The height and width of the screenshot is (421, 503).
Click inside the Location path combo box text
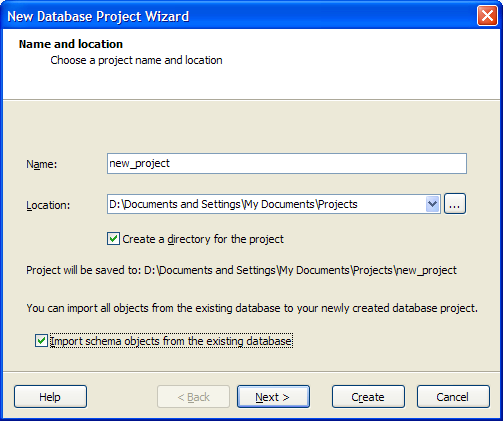click(x=266, y=204)
